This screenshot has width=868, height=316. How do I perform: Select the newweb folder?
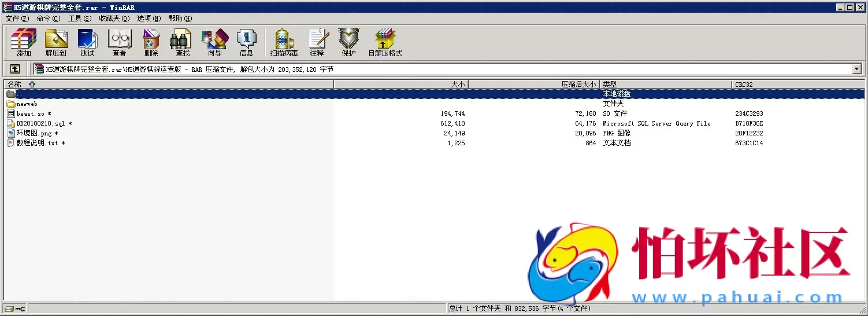[27, 104]
